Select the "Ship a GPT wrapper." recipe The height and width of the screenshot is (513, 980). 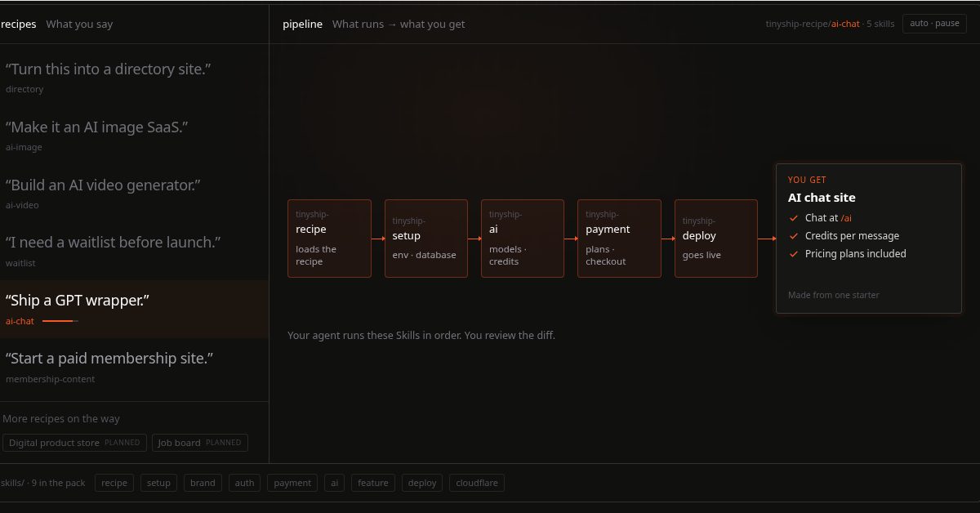coord(134,310)
